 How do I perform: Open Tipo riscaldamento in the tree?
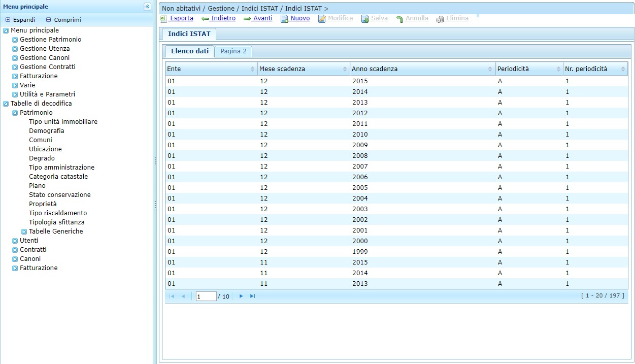click(58, 213)
